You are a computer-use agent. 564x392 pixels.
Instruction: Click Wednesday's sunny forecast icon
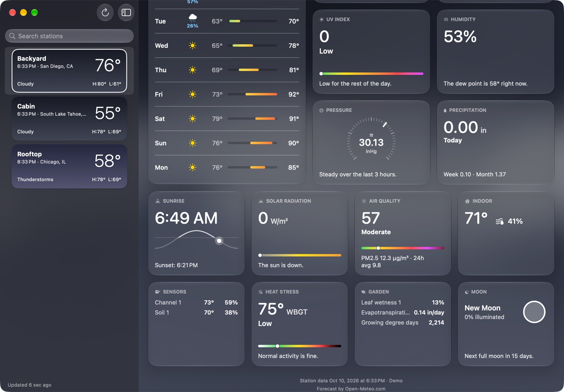(x=192, y=45)
